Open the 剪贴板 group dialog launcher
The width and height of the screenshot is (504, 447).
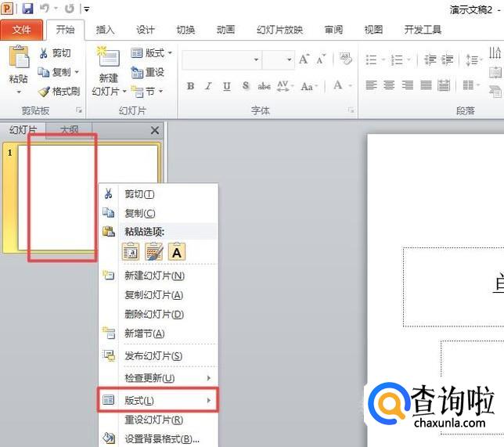coord(79,110)
